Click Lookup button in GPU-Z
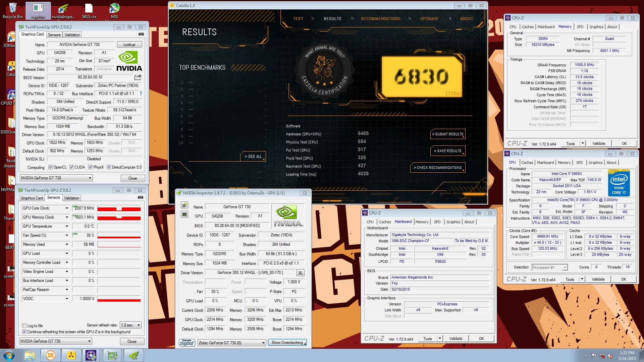This screenshot has height=362, width=644. (129, 45)
